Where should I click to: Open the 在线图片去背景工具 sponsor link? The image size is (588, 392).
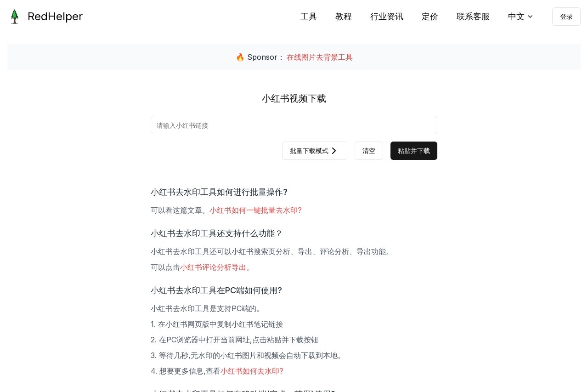(319, 57)
